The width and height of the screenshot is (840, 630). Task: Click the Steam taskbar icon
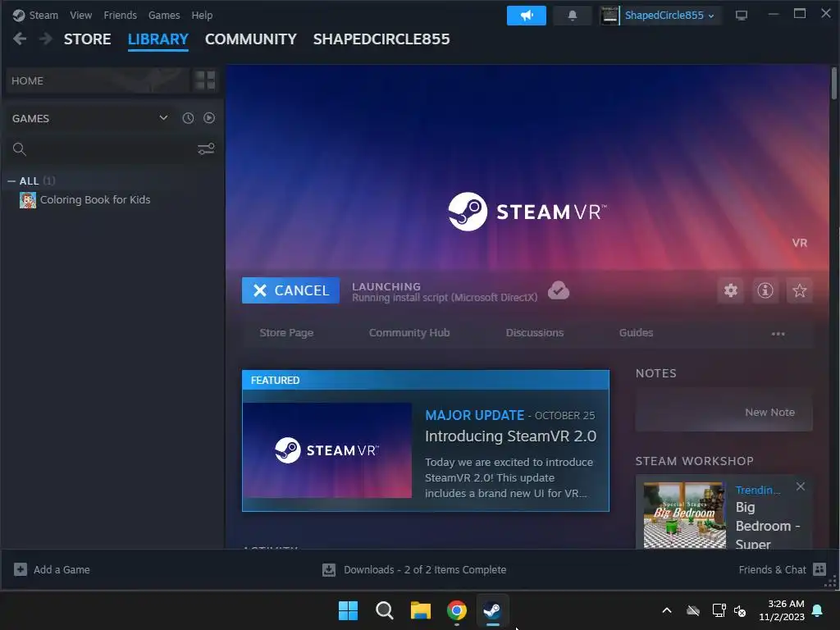coord(492,610)
